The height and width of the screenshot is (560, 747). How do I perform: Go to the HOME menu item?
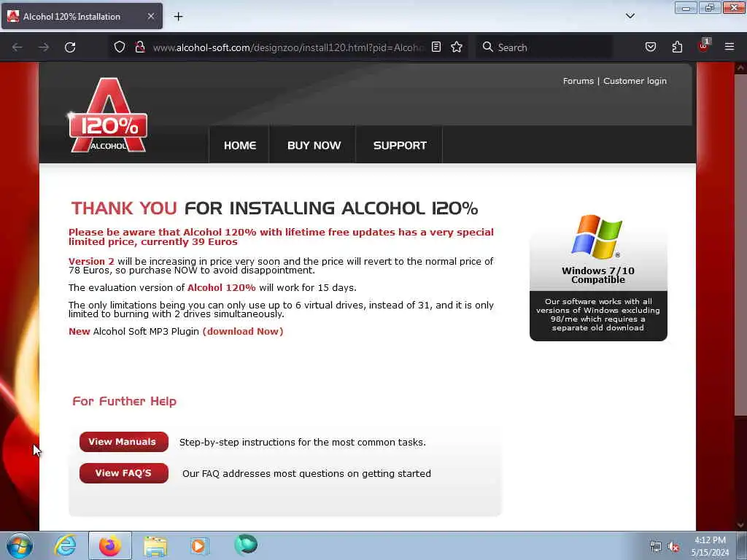(240, 145)
